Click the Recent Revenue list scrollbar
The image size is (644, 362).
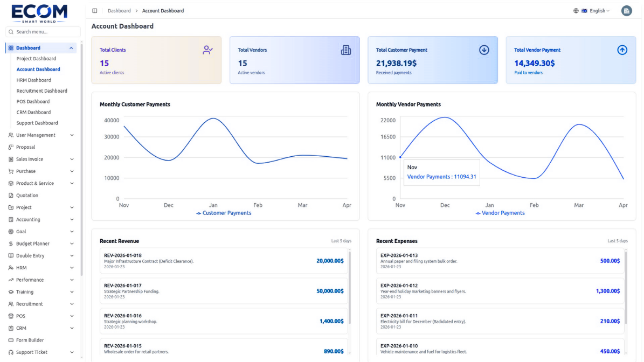350,287
